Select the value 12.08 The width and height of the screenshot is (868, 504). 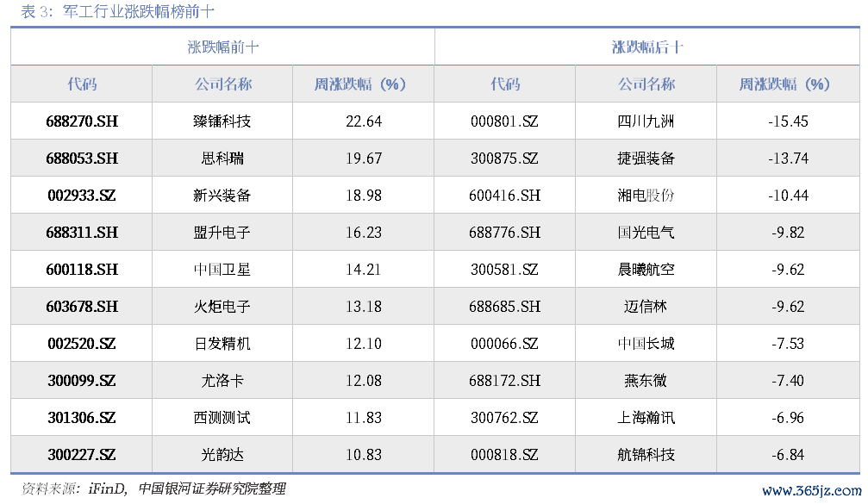(x=364, y=381)
